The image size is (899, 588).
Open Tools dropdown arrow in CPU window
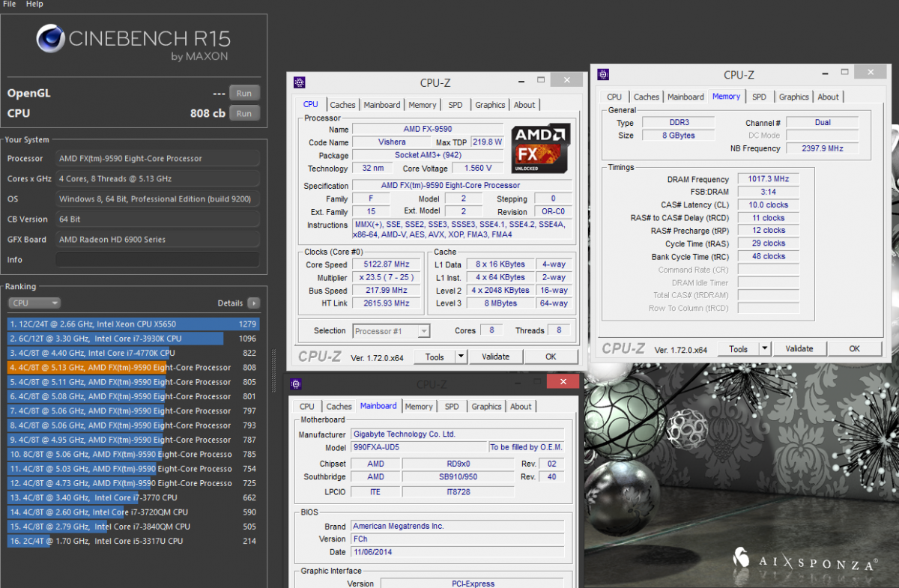(x=461, y=357)
